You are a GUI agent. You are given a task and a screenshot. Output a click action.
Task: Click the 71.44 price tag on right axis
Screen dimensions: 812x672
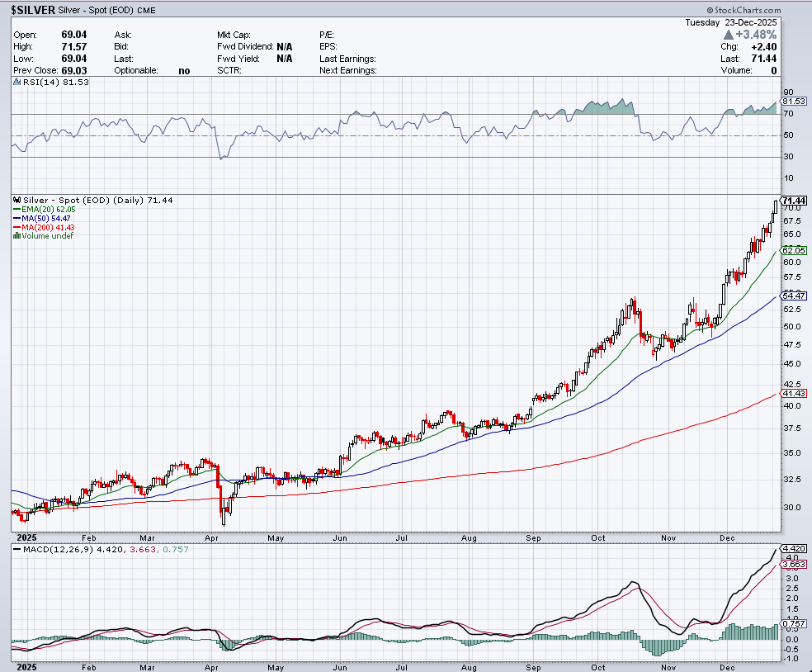point(794,201)
